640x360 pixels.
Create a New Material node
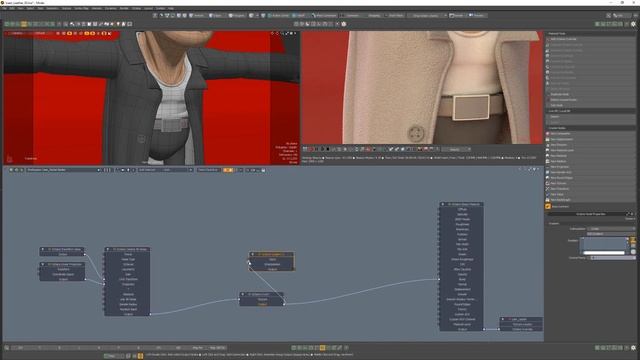click(x=591, y=156)
